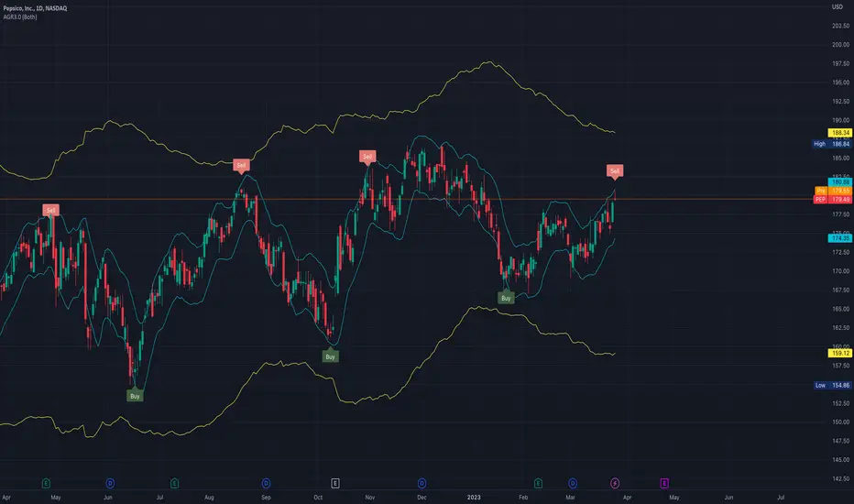Click the Sell signal label near May
Viewport: 854px width, 504px height.
[50, 211]
